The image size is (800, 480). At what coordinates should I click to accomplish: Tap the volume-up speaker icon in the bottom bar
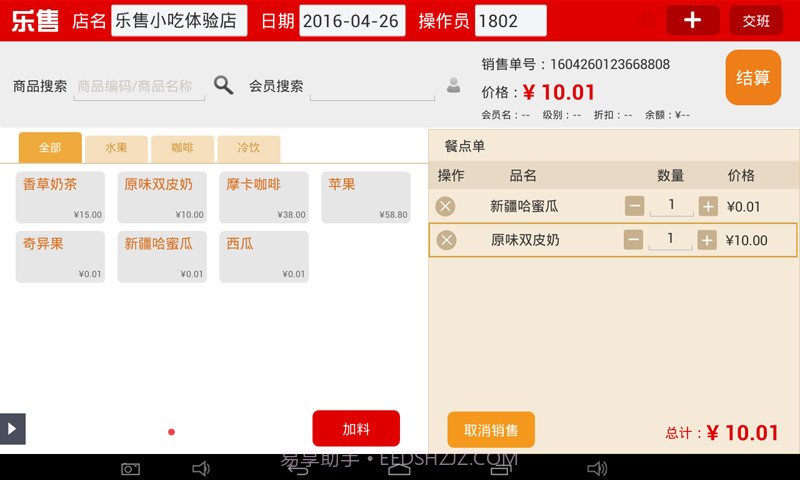pyautogui.click(x=596, y=468)
